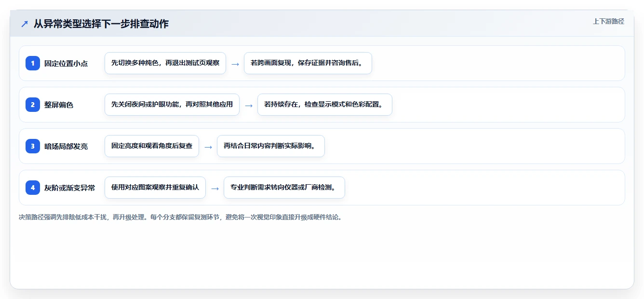
Task: Open the 使用对应图案观察并重复确认 box
Action: (155, 188)
